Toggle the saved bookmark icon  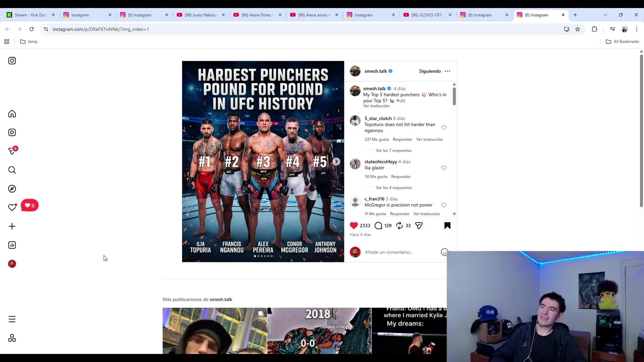pyautogui.click(x=447, y=226)
